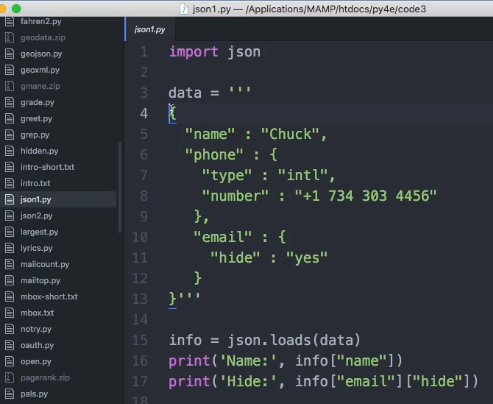Open lyrics.py from the sidebar
Screen dimensions: 493x404
[x=36, y=248]
